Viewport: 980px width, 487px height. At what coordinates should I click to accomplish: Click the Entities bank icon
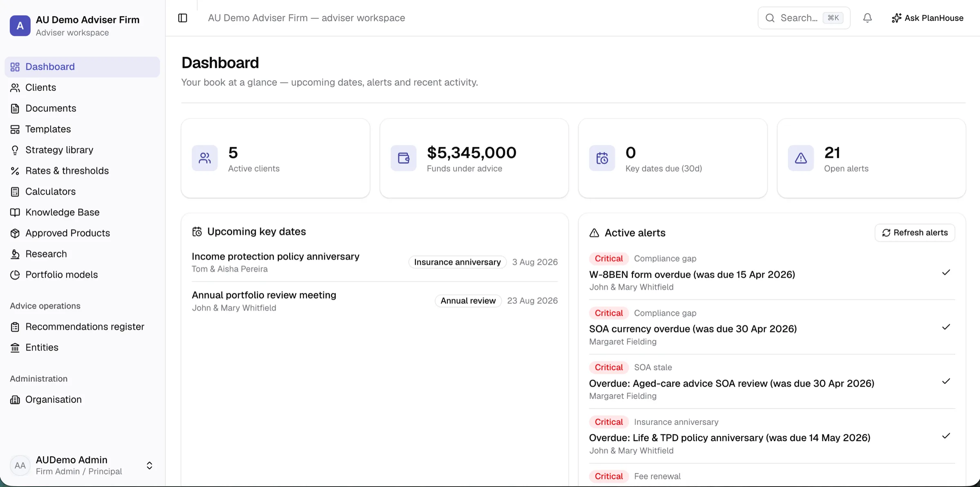pyautogui.click(x=15, y=348)
